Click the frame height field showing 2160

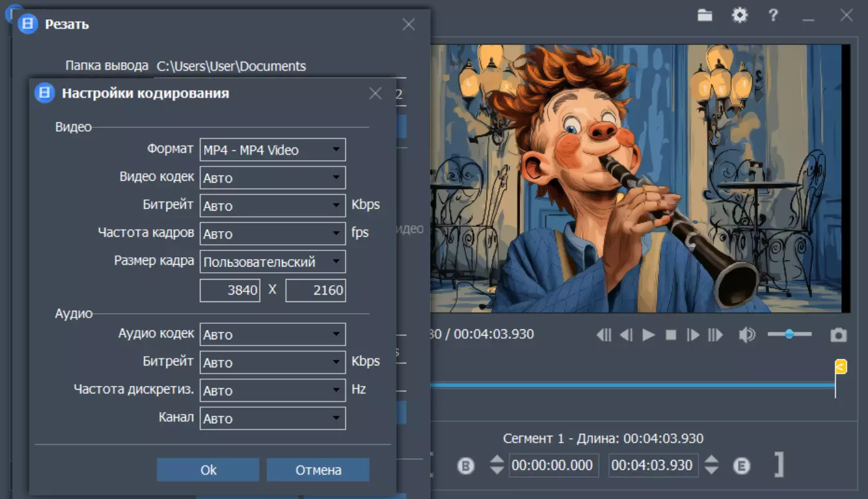(315, 290)
